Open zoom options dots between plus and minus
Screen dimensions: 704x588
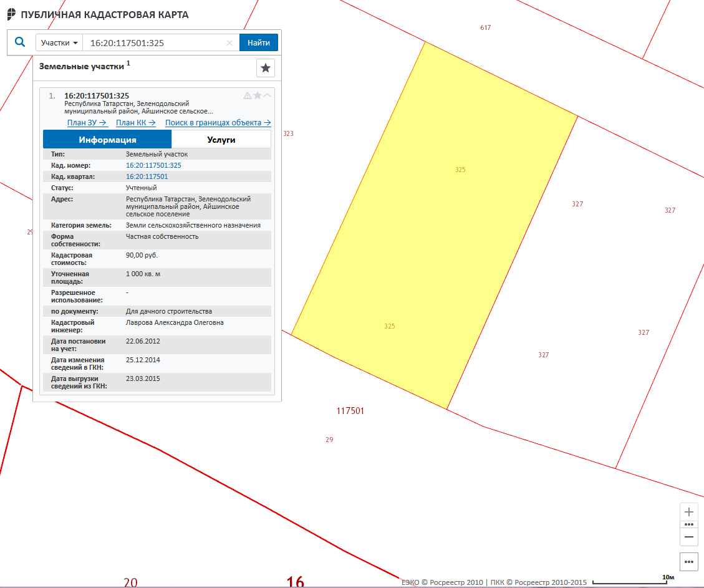[x=689, y=524]
